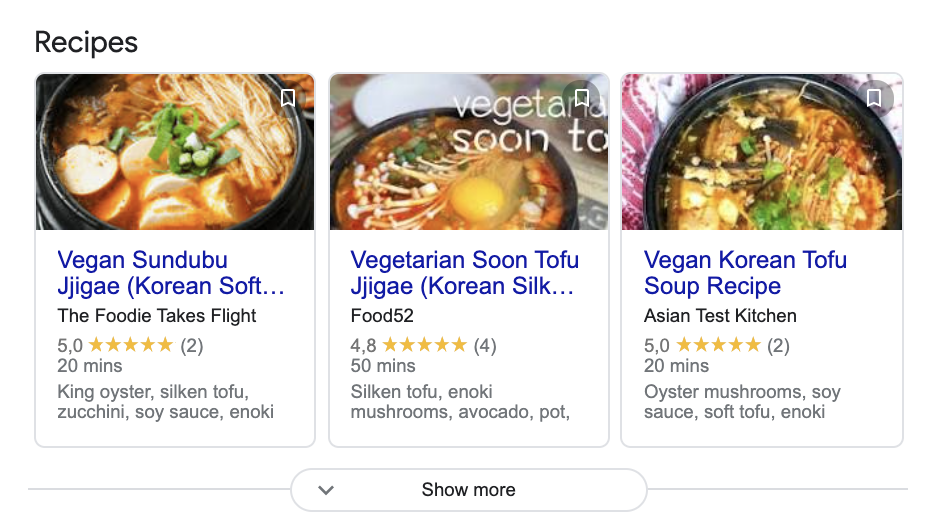Click the Show more chevron arrow
926x528 pixels.
325,490
